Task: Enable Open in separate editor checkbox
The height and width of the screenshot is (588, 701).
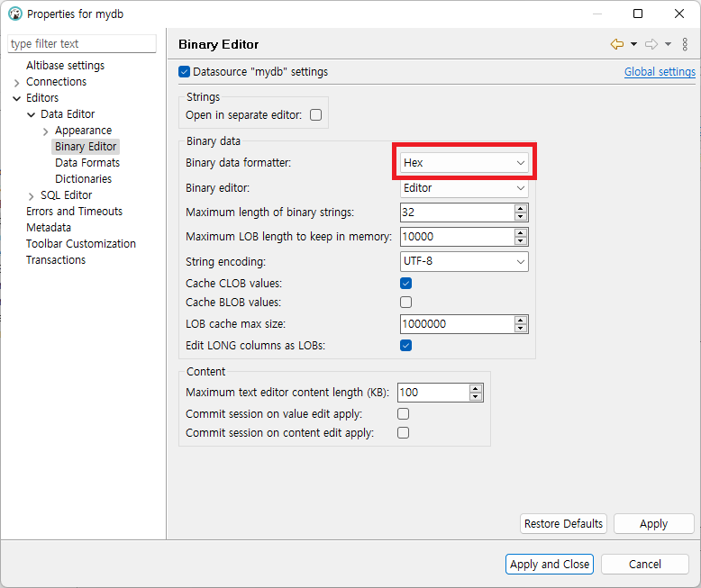Action: (315, 115)
